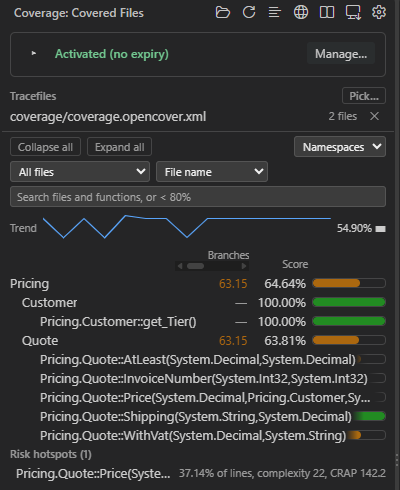This screenshot has width=400, height=490.
Task: Click the Risk hotspots (1) heading
Action: tap(51, 454)
